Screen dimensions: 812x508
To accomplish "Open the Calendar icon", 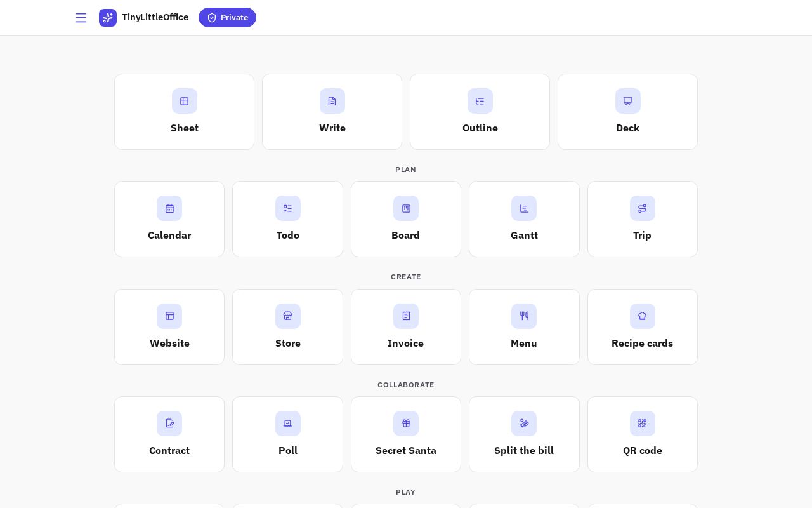I will [x=169, y=208].
